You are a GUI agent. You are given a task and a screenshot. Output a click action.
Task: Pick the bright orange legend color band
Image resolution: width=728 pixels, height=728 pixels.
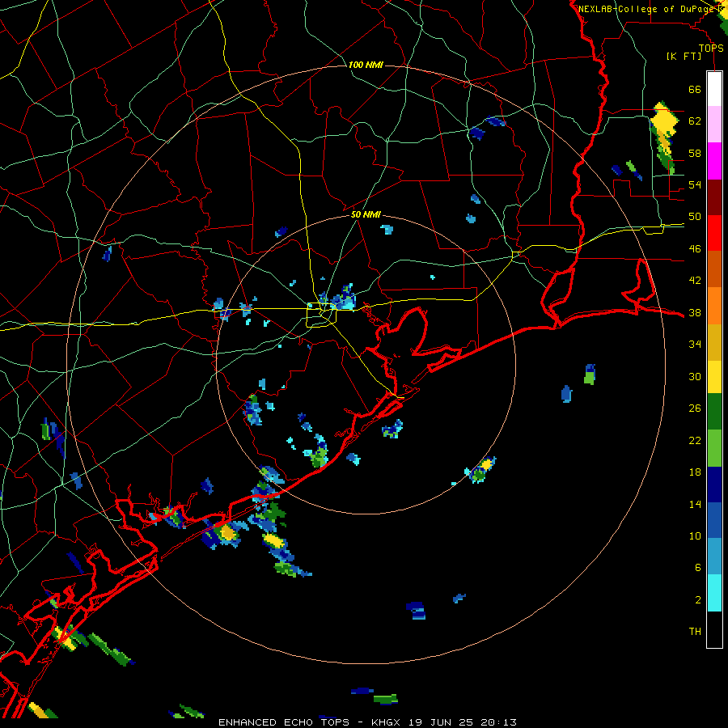[x=714, y=305]
